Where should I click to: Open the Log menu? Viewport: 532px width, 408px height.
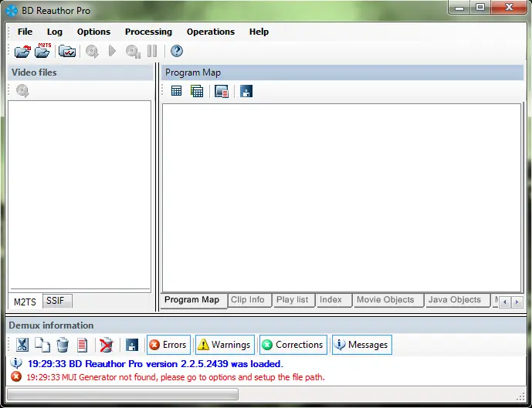[x=55, y=32]
